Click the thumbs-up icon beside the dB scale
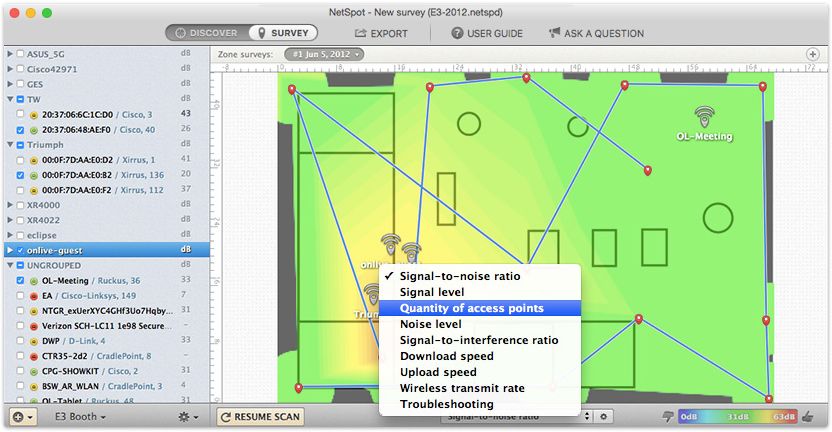832x432 pixels. tap(808, 417)
